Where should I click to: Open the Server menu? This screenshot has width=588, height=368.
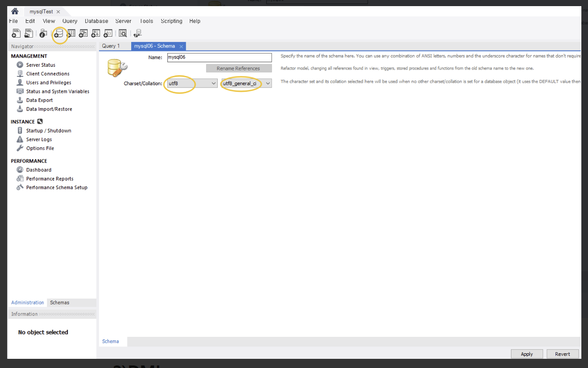[123, 21]
